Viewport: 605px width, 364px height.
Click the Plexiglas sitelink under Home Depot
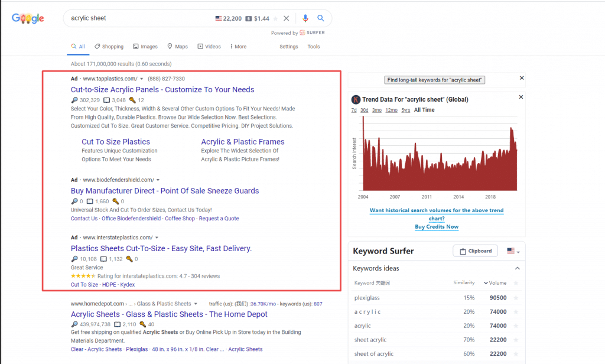[136, 349]
